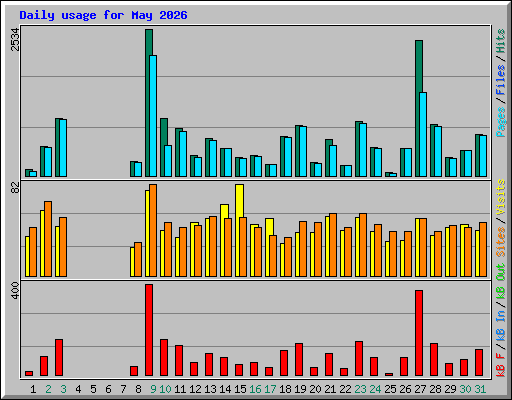Click the tallest red kB bar, day 9
Viewport: 512px width, 400px height.
point(149,330)
